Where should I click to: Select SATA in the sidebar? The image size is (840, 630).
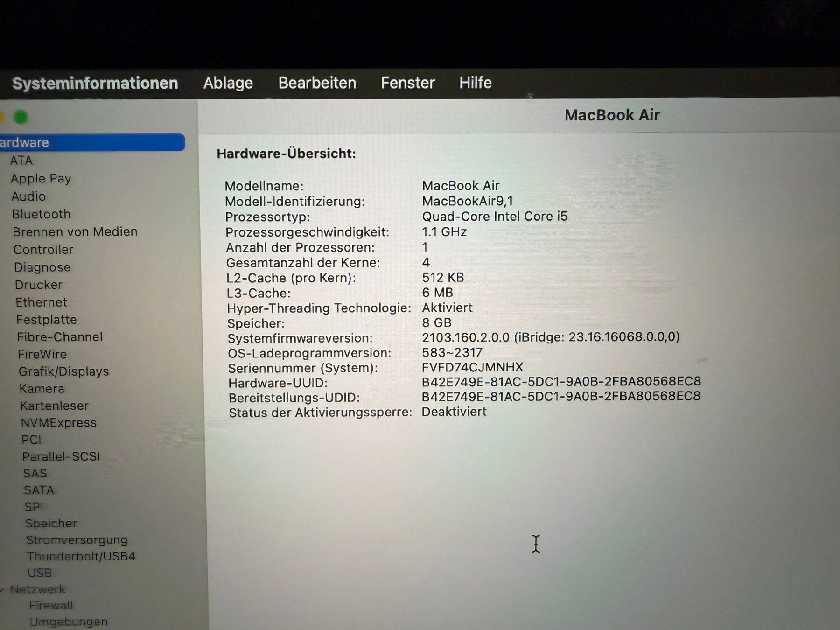39,490
